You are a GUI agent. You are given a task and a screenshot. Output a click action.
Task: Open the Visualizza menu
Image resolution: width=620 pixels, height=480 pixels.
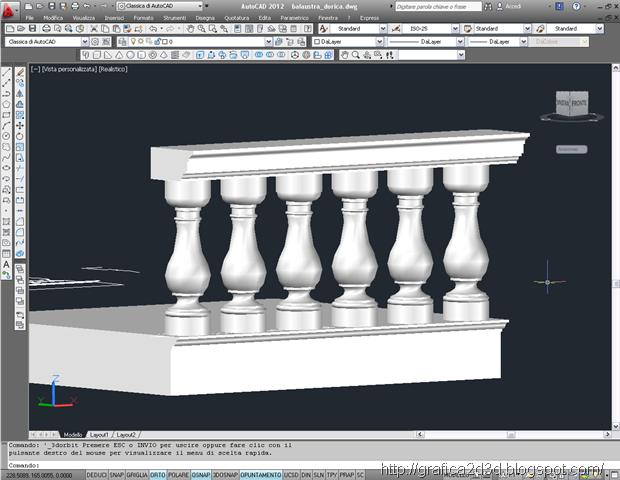click(x=83, y=18)
